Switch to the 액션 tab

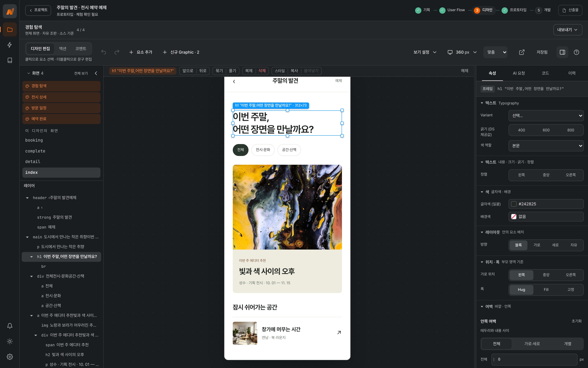coord(63,49)
